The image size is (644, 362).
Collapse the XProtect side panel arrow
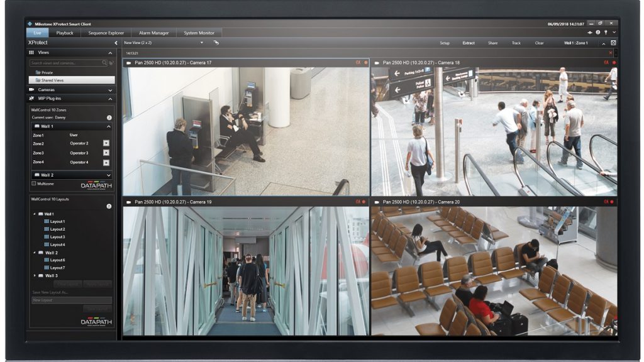(116, 43)
